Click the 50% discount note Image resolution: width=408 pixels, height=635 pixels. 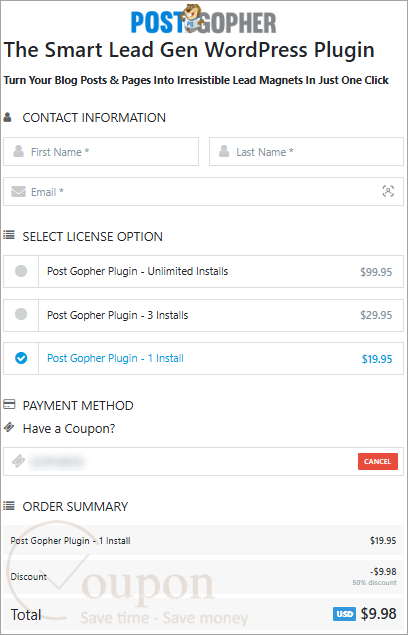[x=374, y=583]
